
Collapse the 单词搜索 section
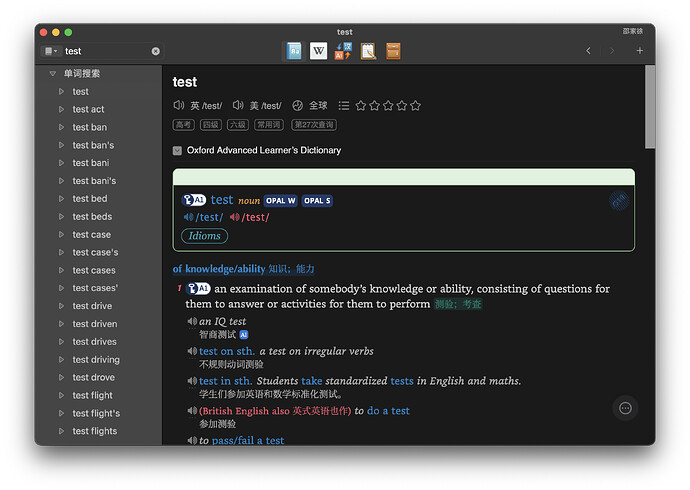click(53, 73)
